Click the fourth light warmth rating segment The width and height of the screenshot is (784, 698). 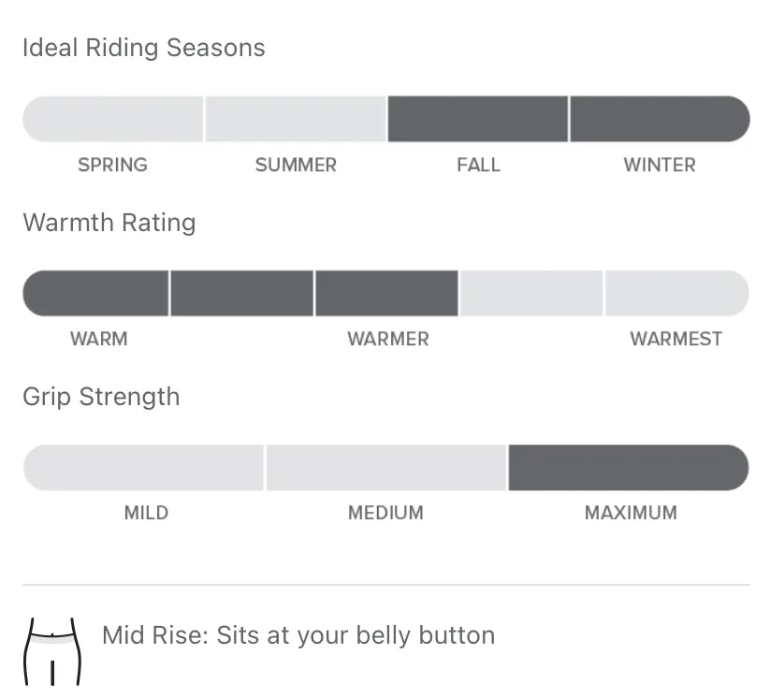[x=531, y=294]
